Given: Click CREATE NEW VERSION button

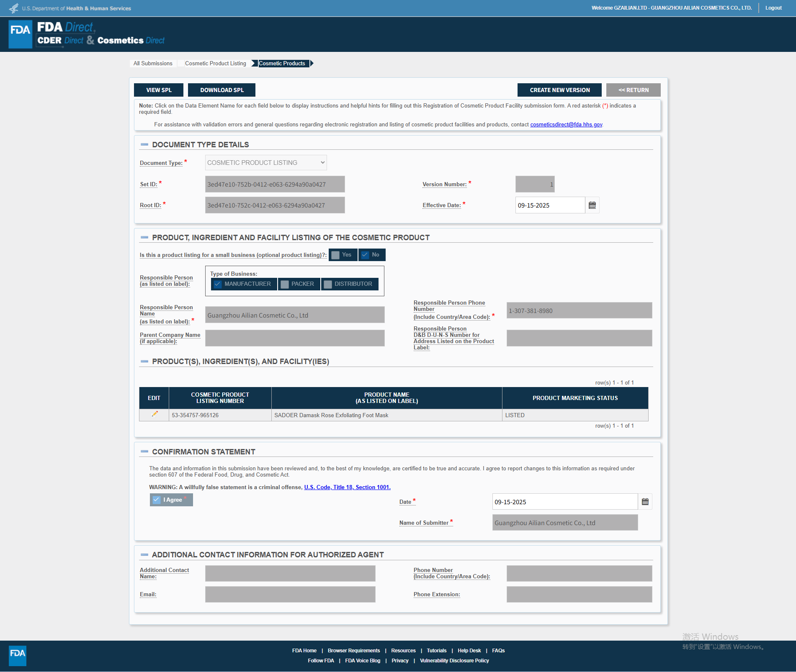Looking at the screenshot, I should [x=559, y=90].
